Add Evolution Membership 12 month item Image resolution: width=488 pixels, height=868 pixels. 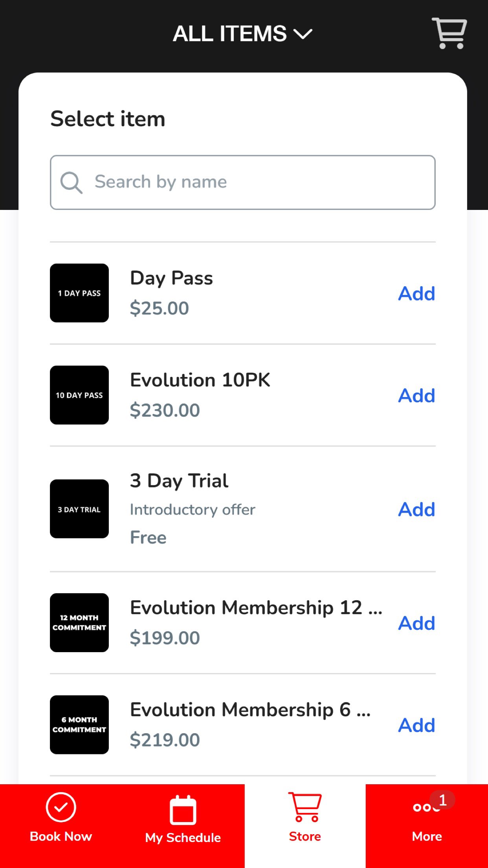pos(416,623)
